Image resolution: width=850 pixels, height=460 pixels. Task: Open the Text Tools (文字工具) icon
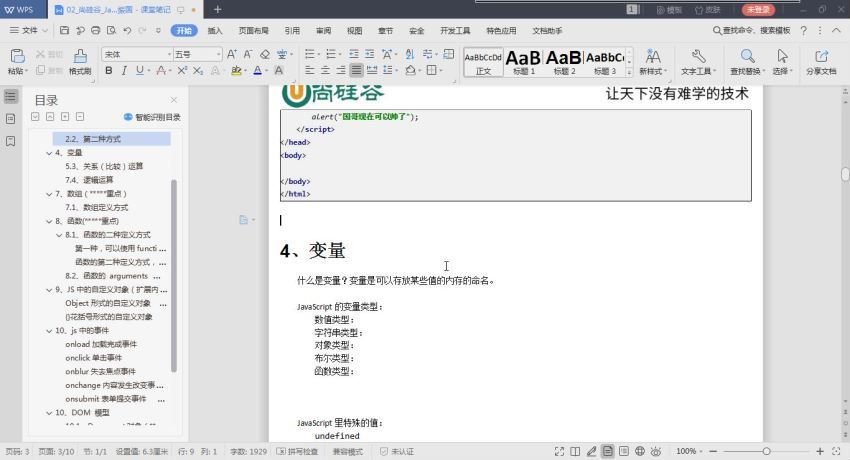tap(698, 56)
